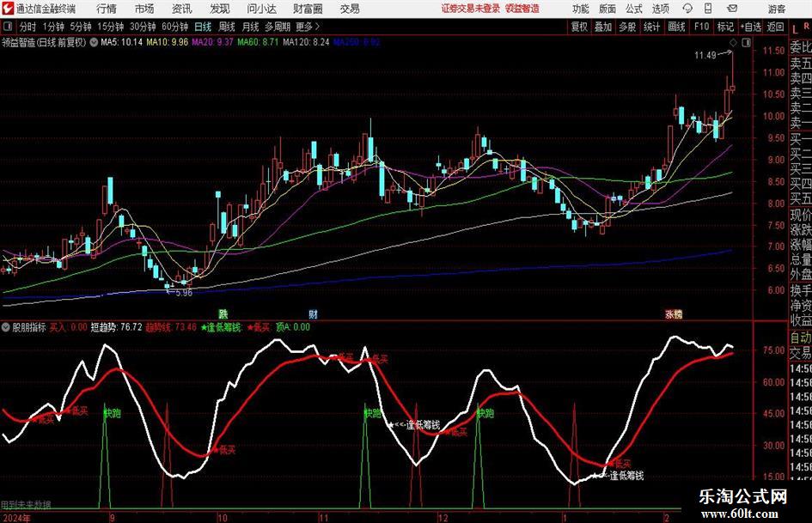The height and width of the screenshot is (523, 812).
Task: Click the 复权 toolbar button
Action: click(x=579, y=27)
